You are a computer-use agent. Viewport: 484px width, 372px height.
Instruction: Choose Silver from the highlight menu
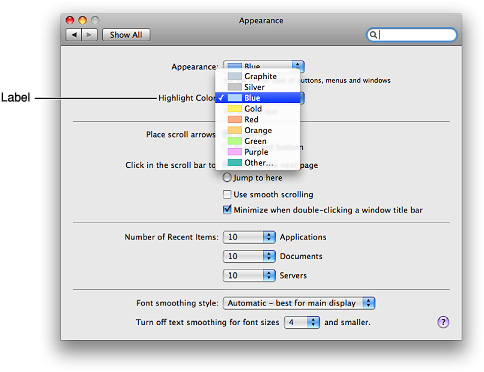click(258, 87)
